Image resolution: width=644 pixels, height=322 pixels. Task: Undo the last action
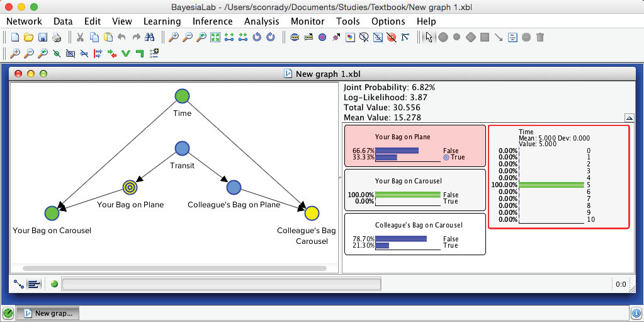122,37
